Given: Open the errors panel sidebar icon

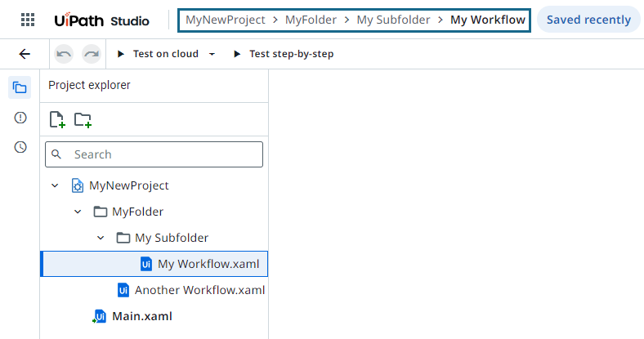Looking at the screenshot, I should pyautogui.click(x=20, y=118).
